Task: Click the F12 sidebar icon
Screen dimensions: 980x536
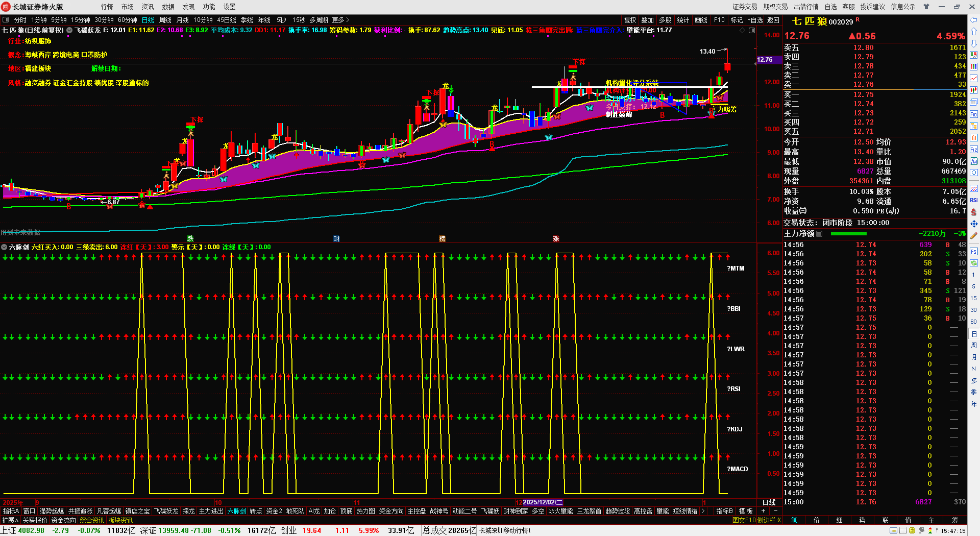Action: [x=974, y=150]
